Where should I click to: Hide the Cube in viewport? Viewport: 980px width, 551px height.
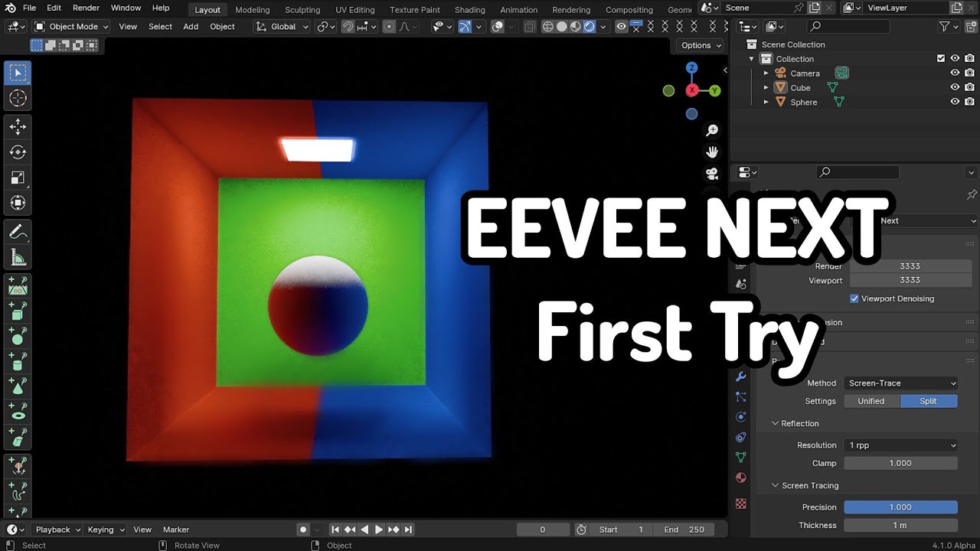point(955,88)
